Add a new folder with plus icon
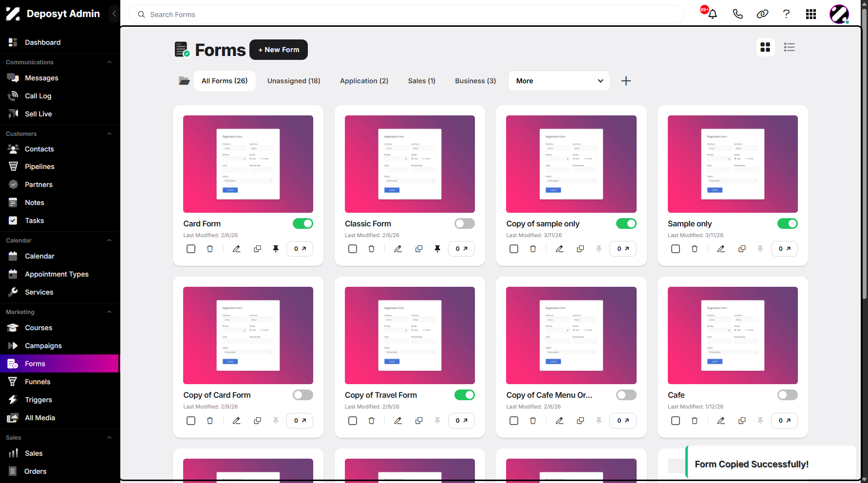Image resolution: width=868 pixels, height=483 pixels. (626, 81)
